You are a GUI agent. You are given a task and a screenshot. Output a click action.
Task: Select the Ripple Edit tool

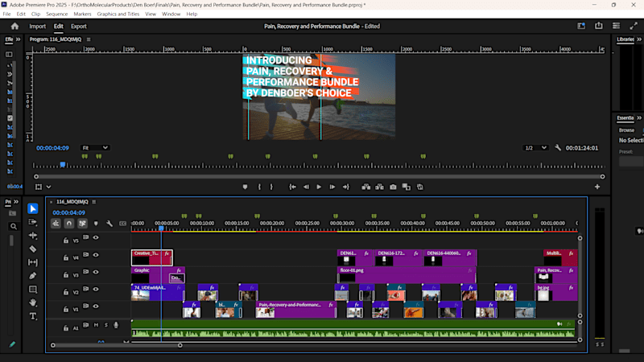pyautogui.click(x=33, y=235)
